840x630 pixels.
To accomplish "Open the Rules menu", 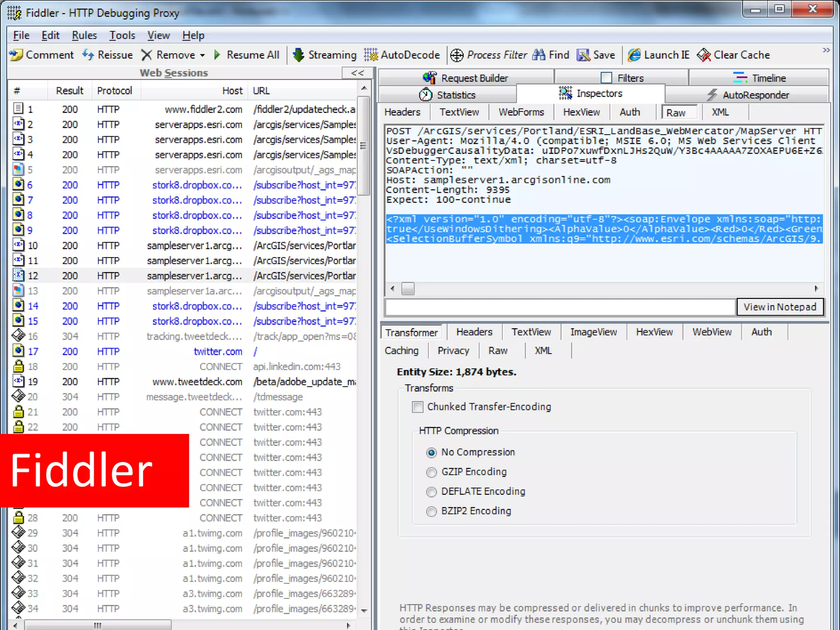I will [84, 35].
